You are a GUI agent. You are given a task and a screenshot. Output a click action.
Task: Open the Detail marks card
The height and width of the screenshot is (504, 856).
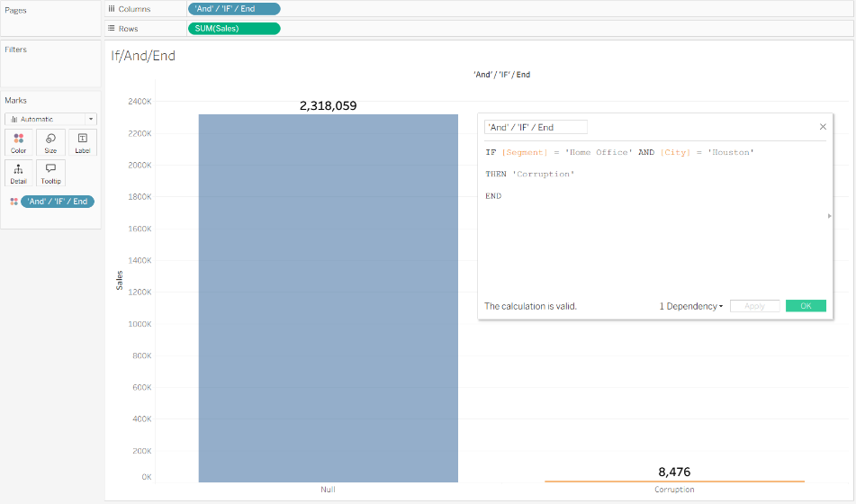pos(19,173)
